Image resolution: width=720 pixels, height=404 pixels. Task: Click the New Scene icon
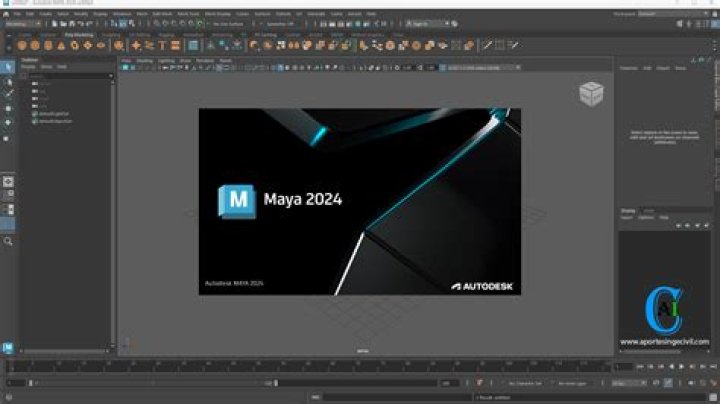coord(55,24)
